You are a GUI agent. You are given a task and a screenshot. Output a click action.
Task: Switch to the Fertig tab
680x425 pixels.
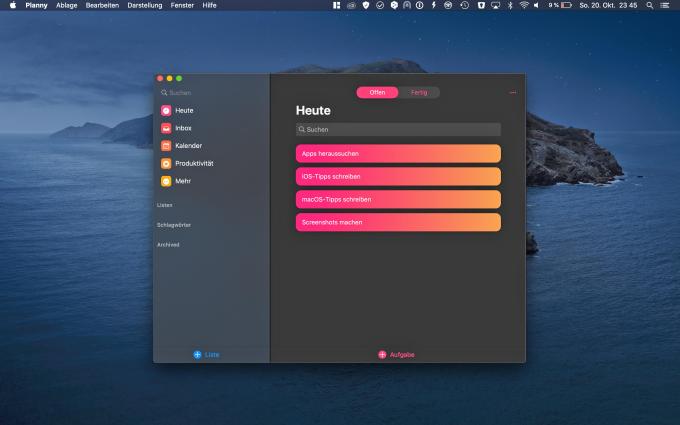[419, 92]
